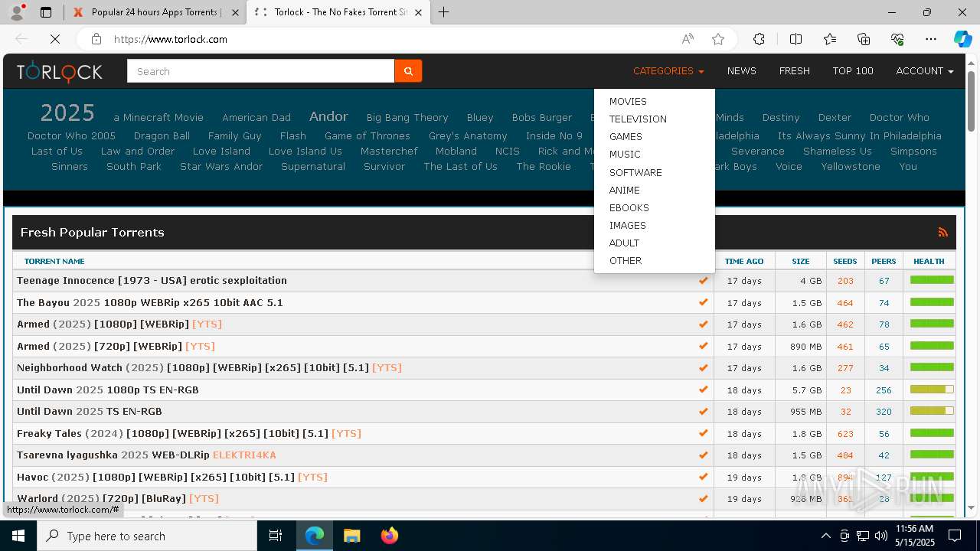This screenshot has height=551, width=980.
Task: Click the Torlock search input field
Action: [x=260, y=71]
